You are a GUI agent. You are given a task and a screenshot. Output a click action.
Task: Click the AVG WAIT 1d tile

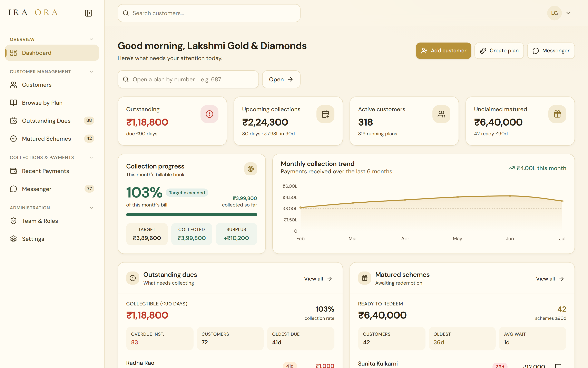coord(533,339)
